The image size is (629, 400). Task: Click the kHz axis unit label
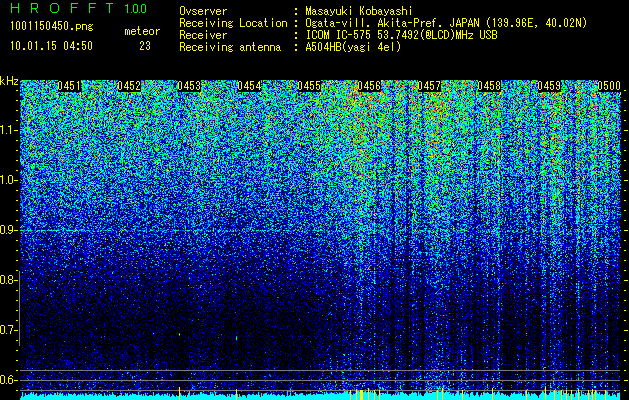click(9, 81)
